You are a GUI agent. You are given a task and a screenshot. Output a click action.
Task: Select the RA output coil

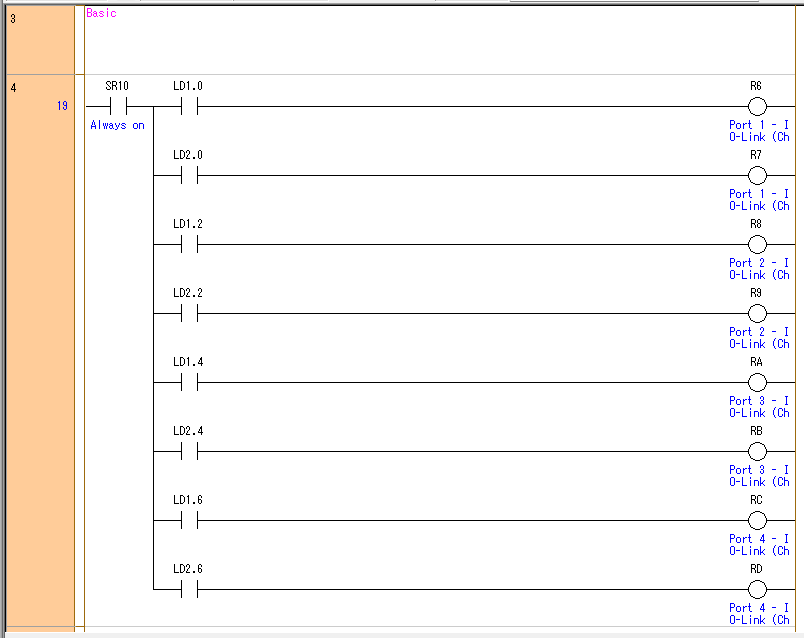point(757,383)
